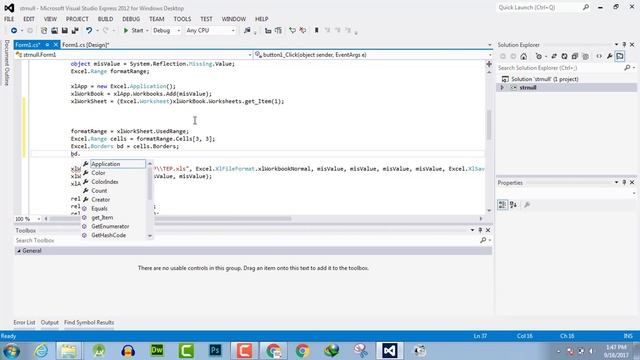This screenshot has height=360, width=640.
Task: Click the refresh icon in Solution Explorer
Action: point(564,56)
